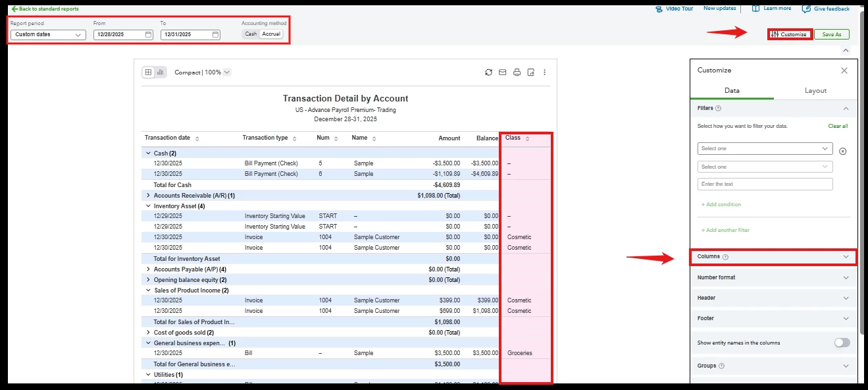Expand the Columns section
868x390 pixels.
point(773,257)
